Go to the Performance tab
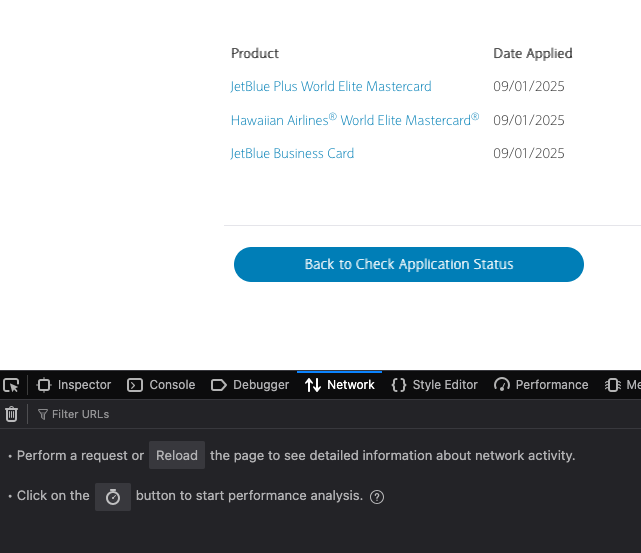The image size is (641, 553). 541,385
